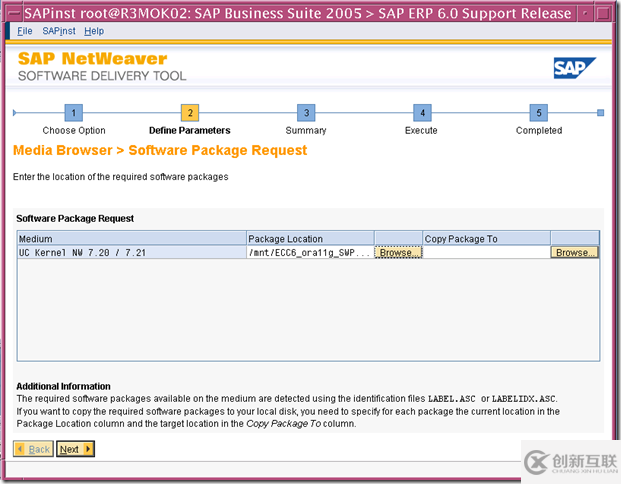Click the Copy Package To column header
This screenshot has width=621, height=484.
(x=487, y=239)
